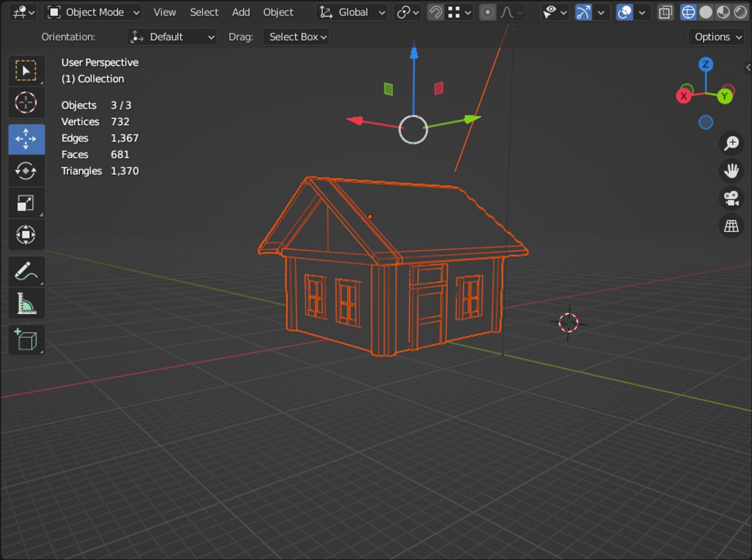
Task: Toggle proportional editing in header
Action: click(487, 12)
